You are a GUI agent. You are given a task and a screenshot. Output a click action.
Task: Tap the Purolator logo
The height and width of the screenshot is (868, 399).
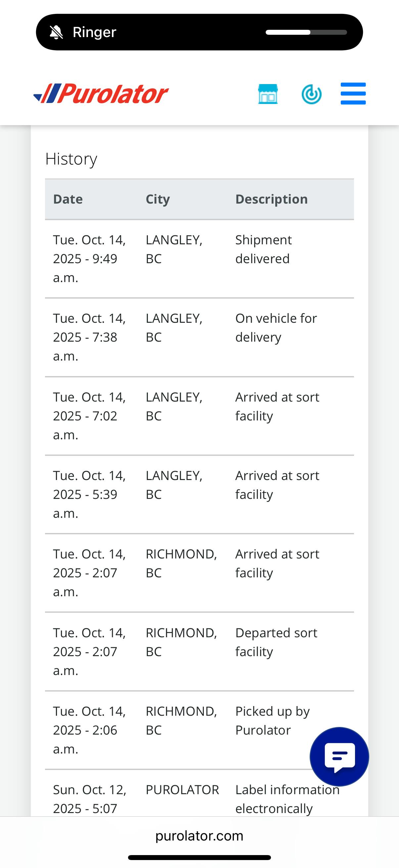click(x=101, y=93)
